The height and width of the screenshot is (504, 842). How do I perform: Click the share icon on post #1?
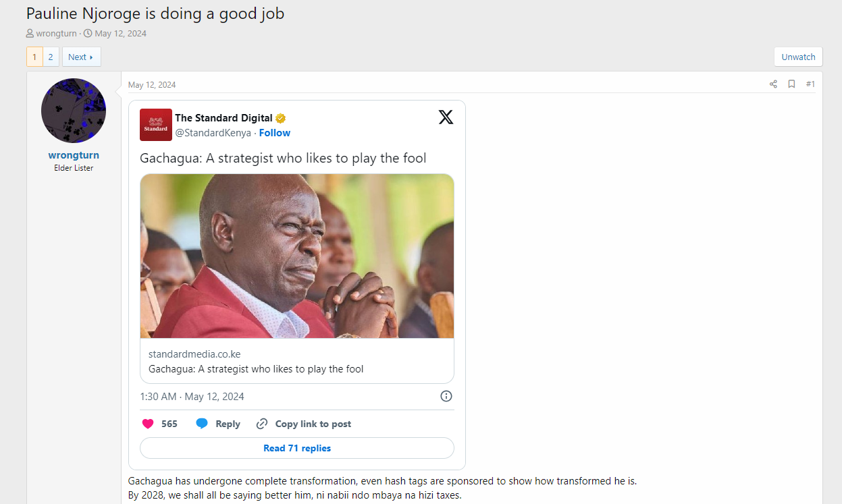pyautogui.click(x=773, y=84)
